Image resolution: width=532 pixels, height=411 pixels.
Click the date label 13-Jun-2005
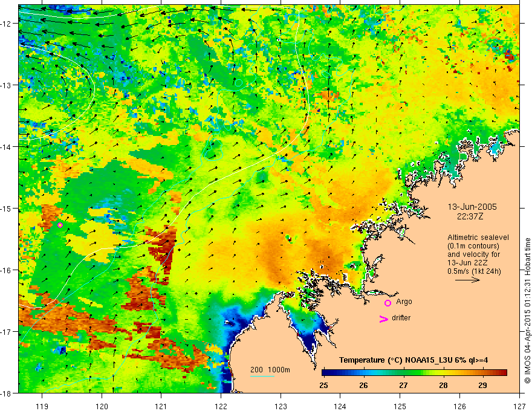[x=472, y=207]
